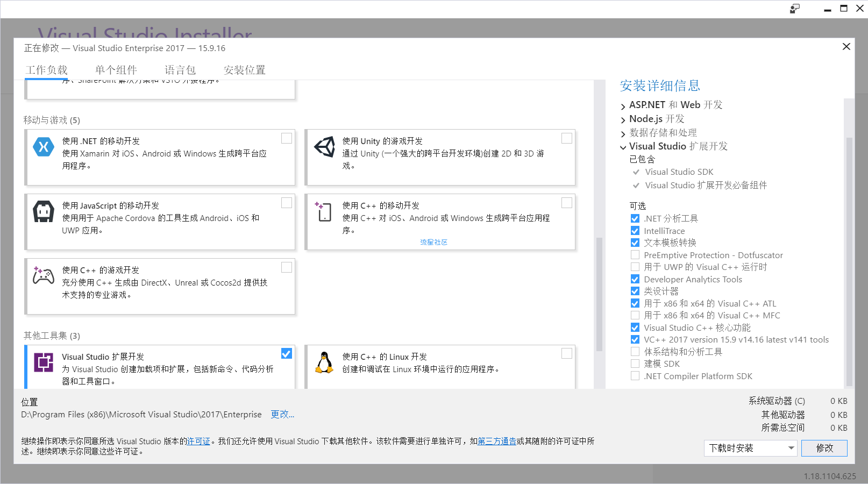This screenshot has height=484, width=868.
Task: Click the 更改... location link
Action: 282,414
